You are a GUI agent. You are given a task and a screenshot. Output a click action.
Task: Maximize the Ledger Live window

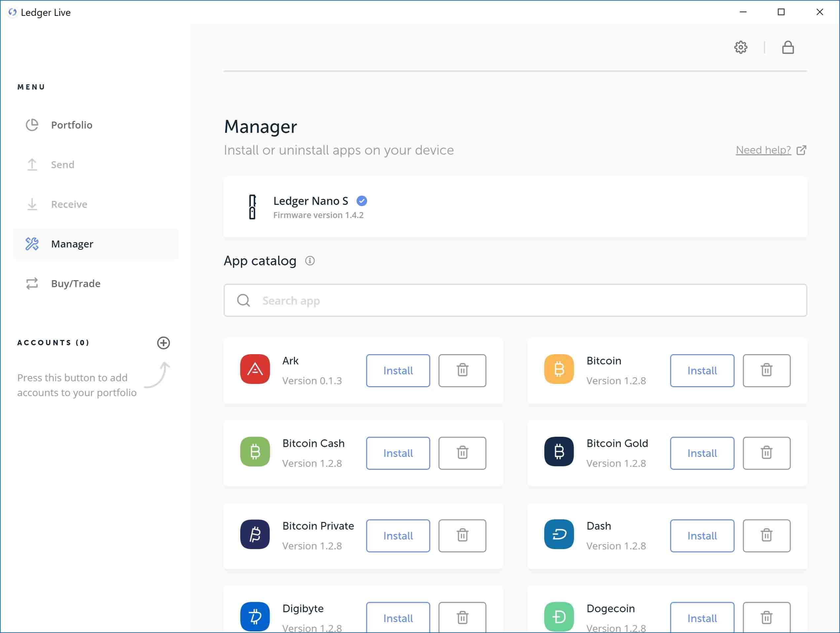tap(781, 12)
